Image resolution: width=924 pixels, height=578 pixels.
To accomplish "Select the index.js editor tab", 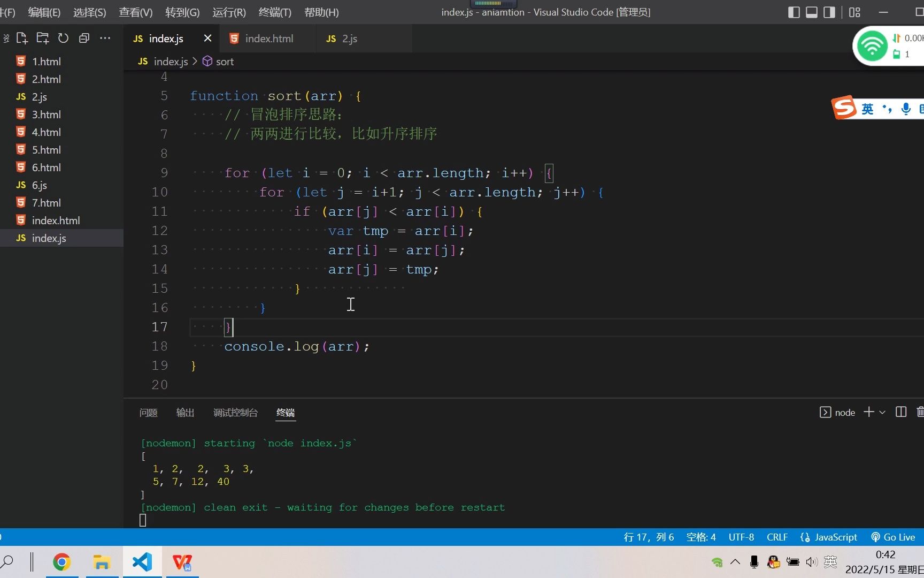I will point(166,39).
